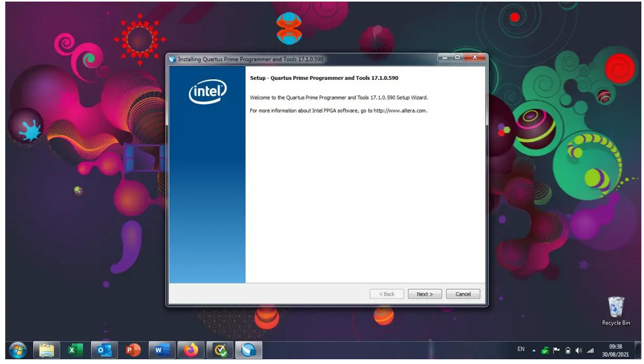This screenshot has height=364, width=644.
Task: Click the network signal bars icon
Action: coord(590,350)
